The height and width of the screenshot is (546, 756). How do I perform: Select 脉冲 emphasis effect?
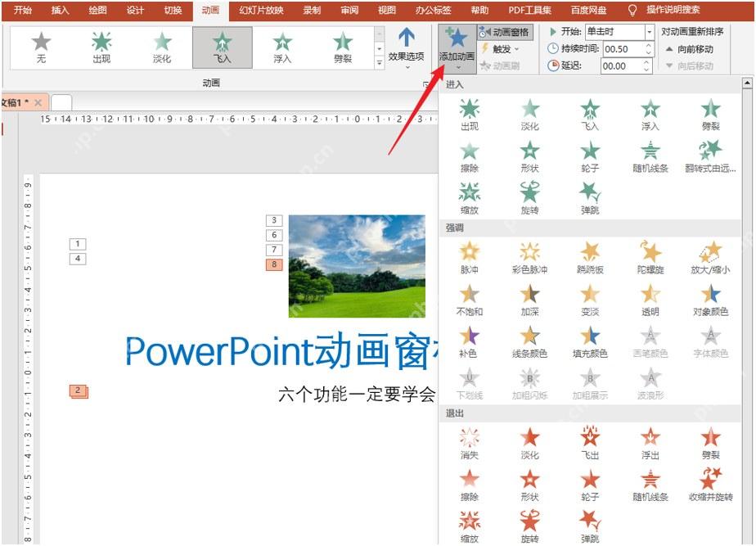click(x=469, y=258)
